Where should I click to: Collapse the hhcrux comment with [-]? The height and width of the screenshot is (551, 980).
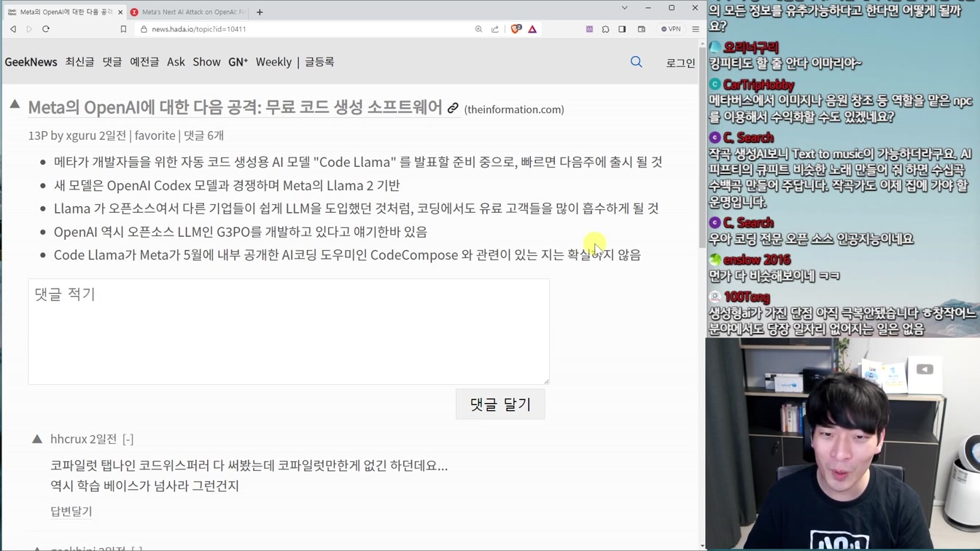[x=128, y=439]
